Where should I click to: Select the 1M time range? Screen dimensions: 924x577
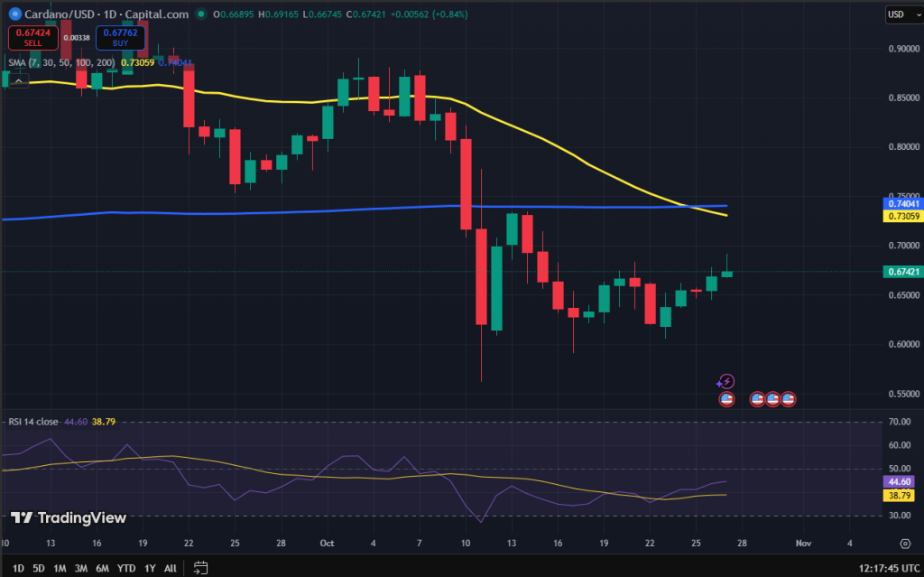[x=60, y=568]
